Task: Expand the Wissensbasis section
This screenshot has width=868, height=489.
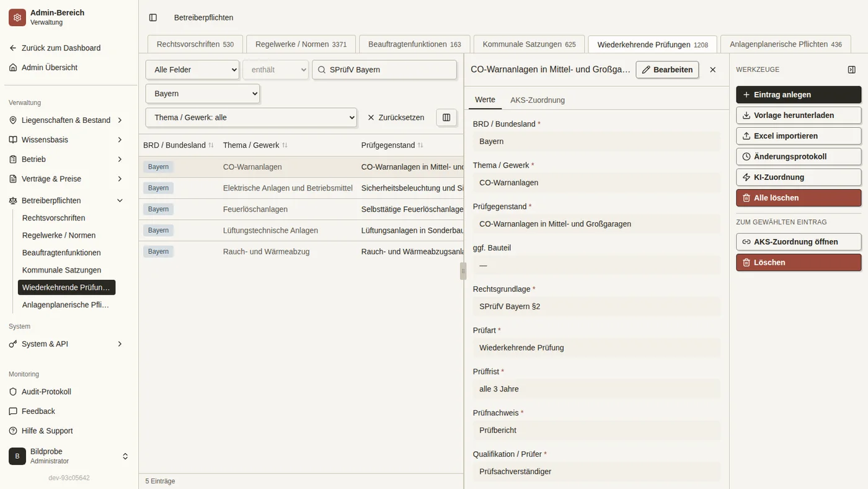Action: (x=67, y=140)
